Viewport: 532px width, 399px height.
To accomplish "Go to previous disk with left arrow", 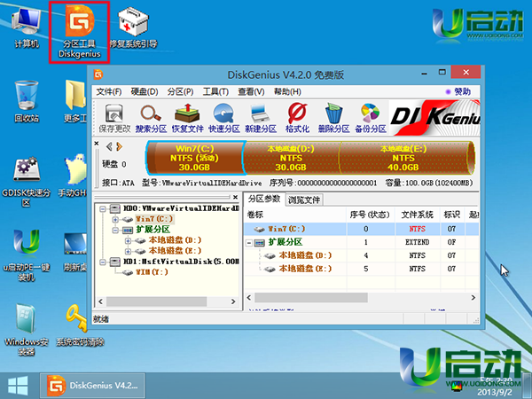I will pyautogui.click(x=109, y=146).
